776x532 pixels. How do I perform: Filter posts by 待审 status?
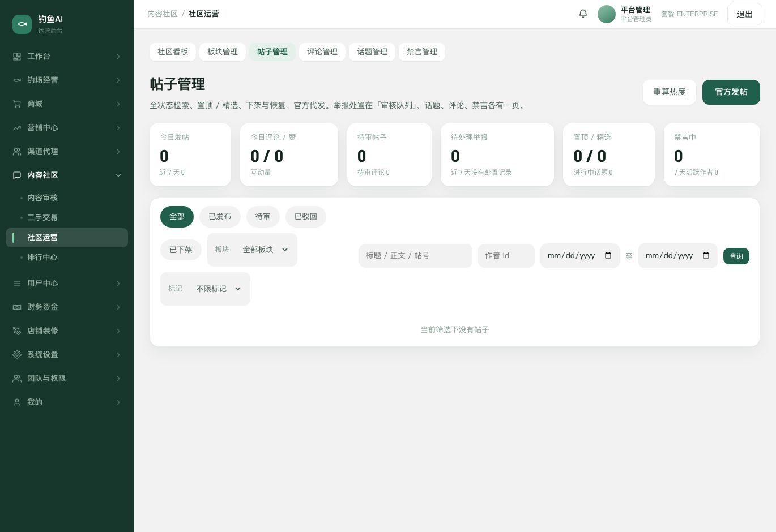pyautogui.click(x=263, y=217)
